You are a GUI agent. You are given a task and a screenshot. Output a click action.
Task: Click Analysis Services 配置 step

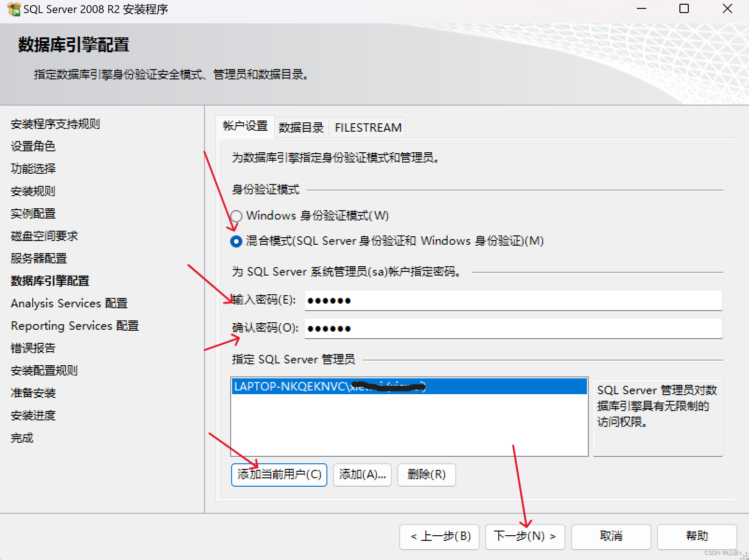pos(69,303)
